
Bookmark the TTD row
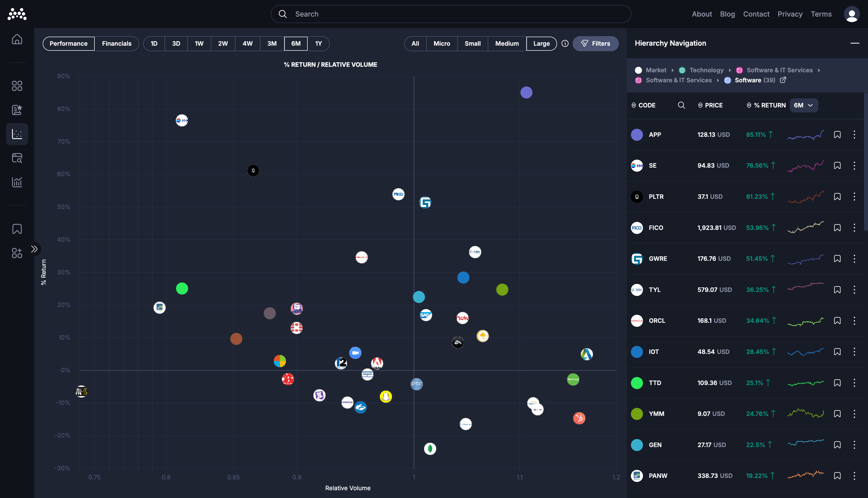point(837,383)
